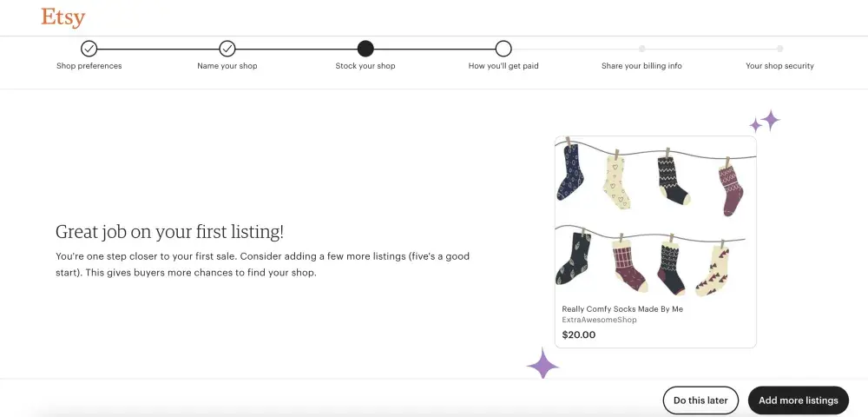Open the Shop preferences step label
Screen dimensions: 868x417
point(89,66)
